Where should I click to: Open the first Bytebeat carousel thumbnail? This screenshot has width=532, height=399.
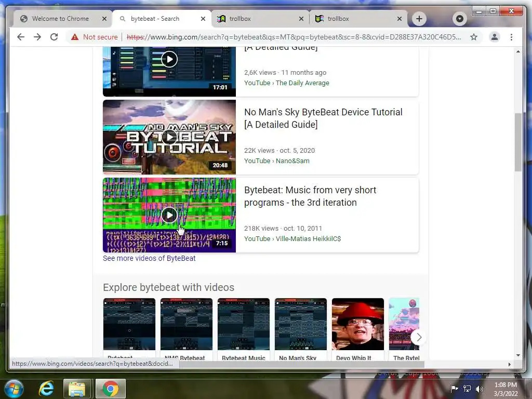pyautogui.click(x=129, y=324)
